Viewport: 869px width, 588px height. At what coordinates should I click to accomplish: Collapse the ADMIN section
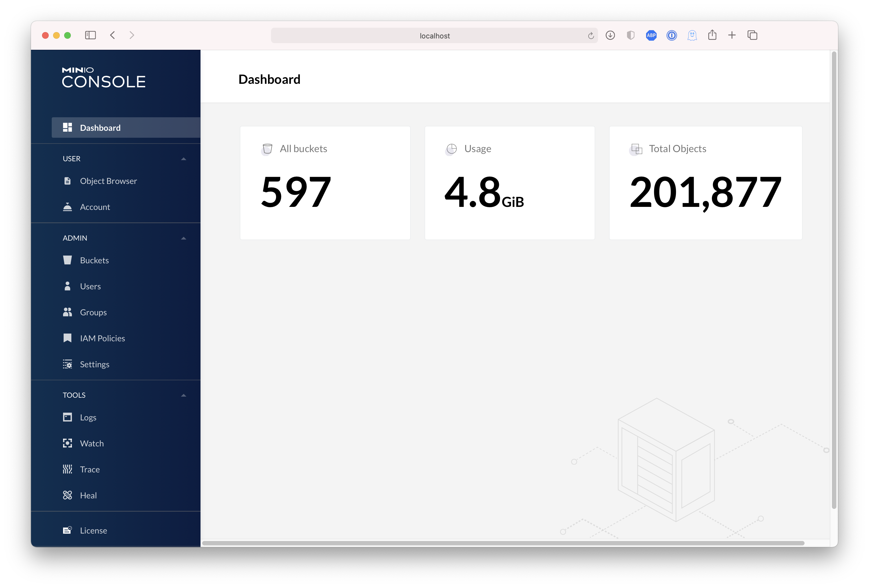point(184,238)
